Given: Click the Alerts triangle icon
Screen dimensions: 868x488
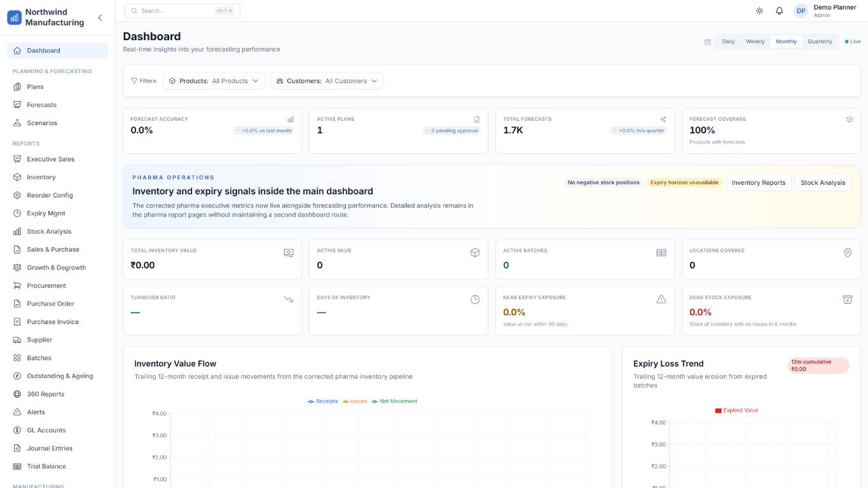Looking at the screenshot, I should point(17,412).
